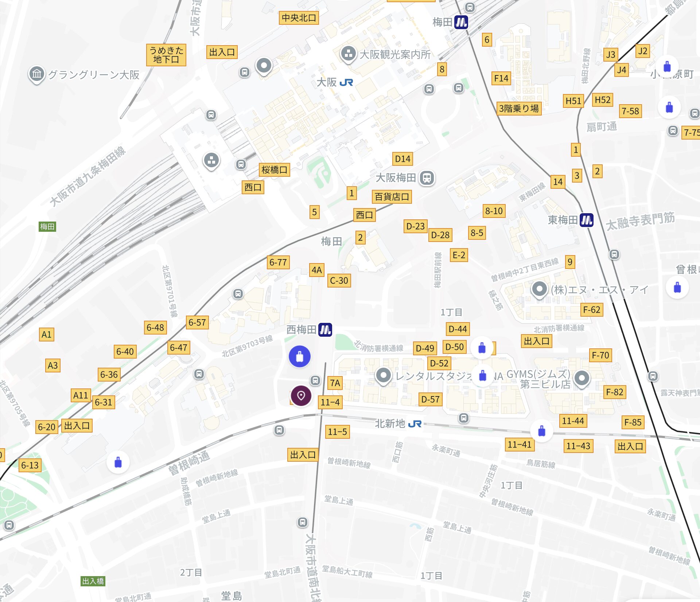Select the 梅田 metro icon at top
Viewport: 700px width, 602px height.
[x=461, y=22]
